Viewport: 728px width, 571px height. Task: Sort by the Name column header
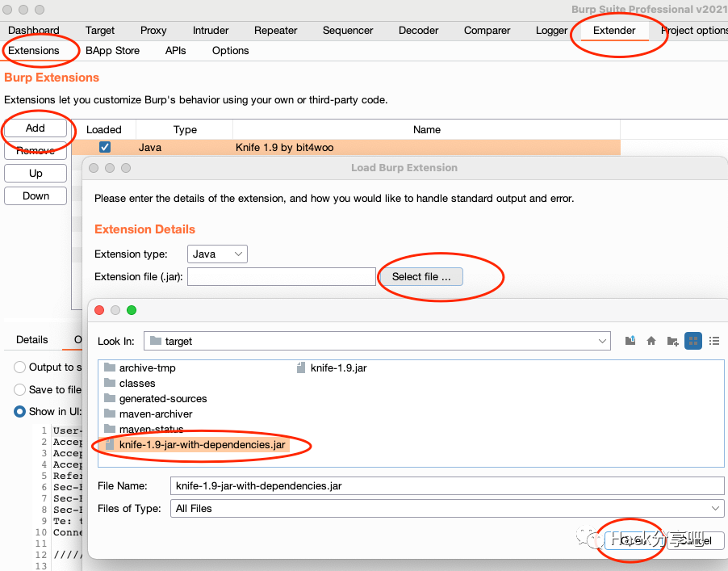pos(427,129)
